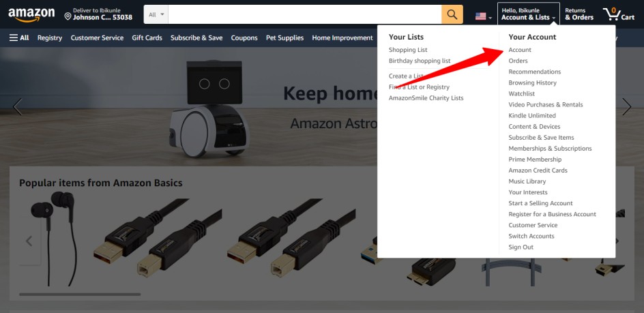Image resolution: width=644 pixels, height=313 pixels.
Task: Click the carousel horizontal scrollbar
Action: point(80,294)
